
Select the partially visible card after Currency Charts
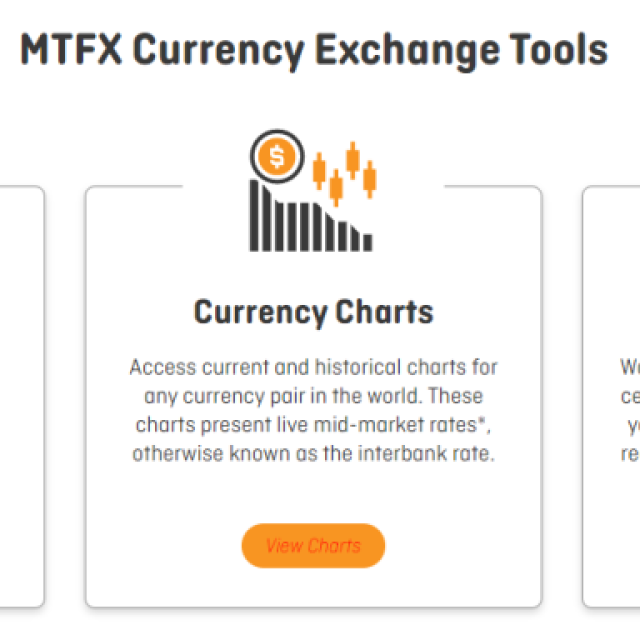click(611, 396)
